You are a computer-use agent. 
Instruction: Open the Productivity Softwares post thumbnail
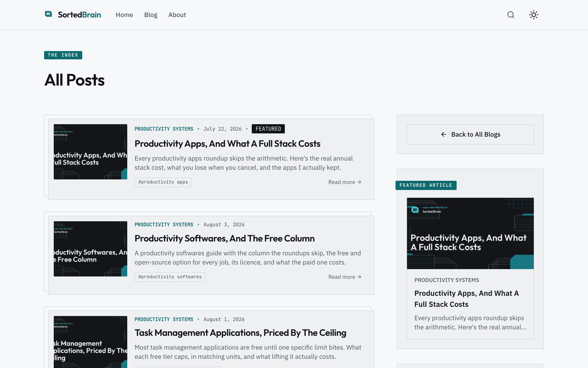click(x=90, y=249)
